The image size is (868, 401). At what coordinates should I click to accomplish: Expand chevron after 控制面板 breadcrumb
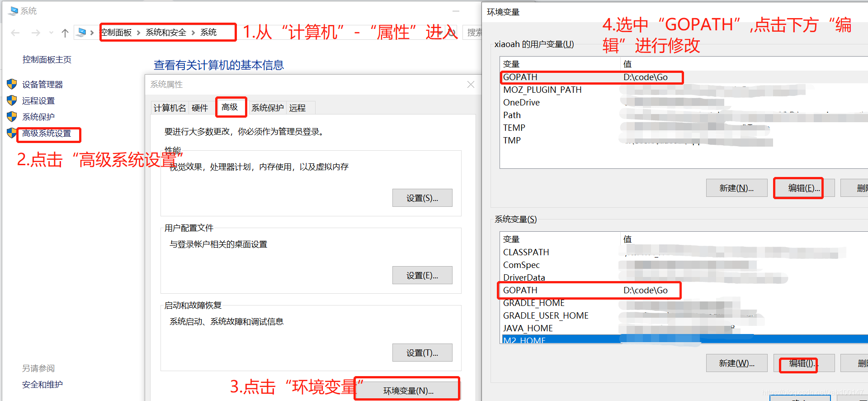click(138, 33)
